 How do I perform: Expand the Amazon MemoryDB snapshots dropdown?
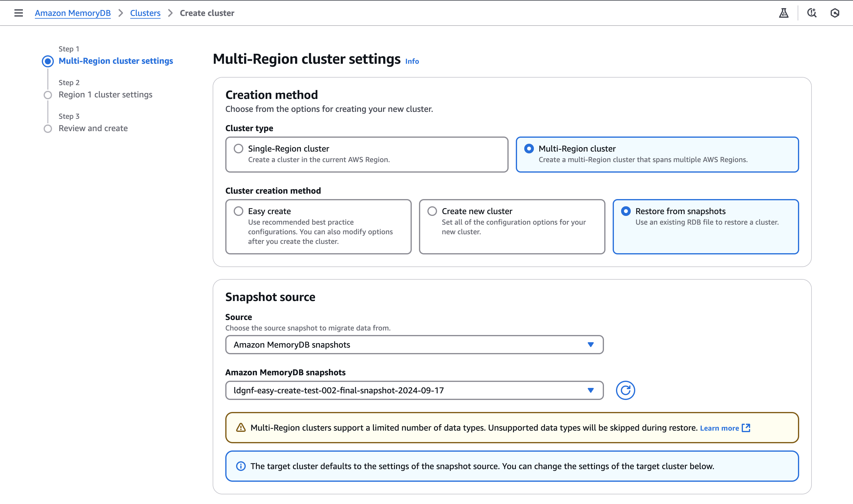coord(414,390)
